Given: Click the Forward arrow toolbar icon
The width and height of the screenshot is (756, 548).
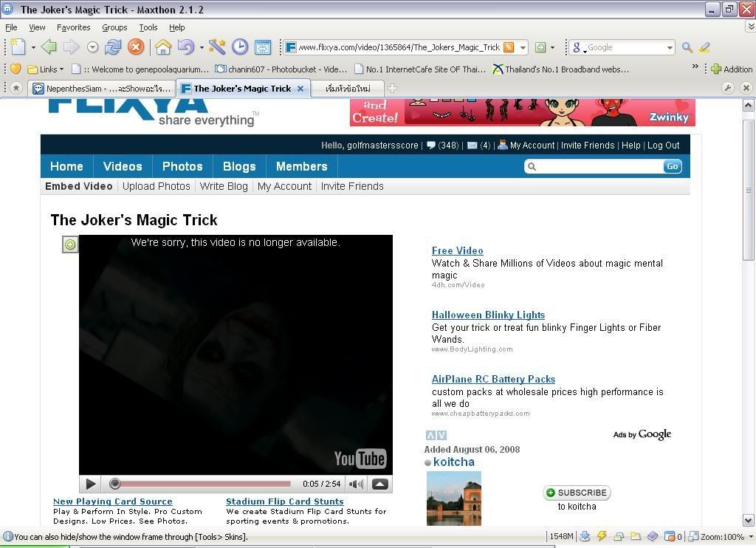Looking at the screenshot, I should (x=71, y=47).
